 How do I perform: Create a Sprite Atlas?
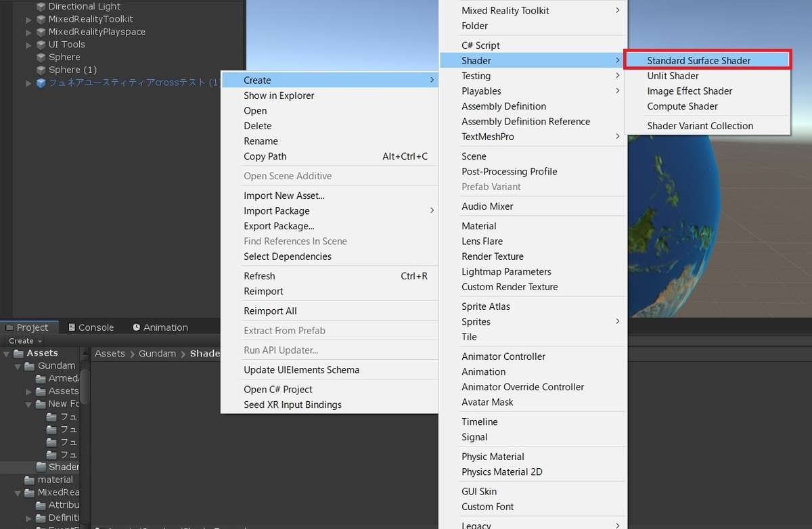click(x=533, y=306)
